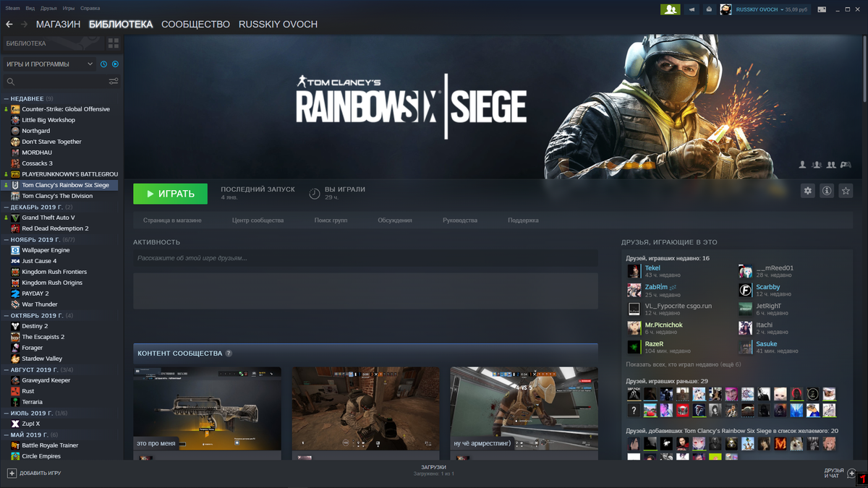Toggle the recent activity clock filter
The height and width of the screenshot is (488, 868).
click(x=103, y=64)
